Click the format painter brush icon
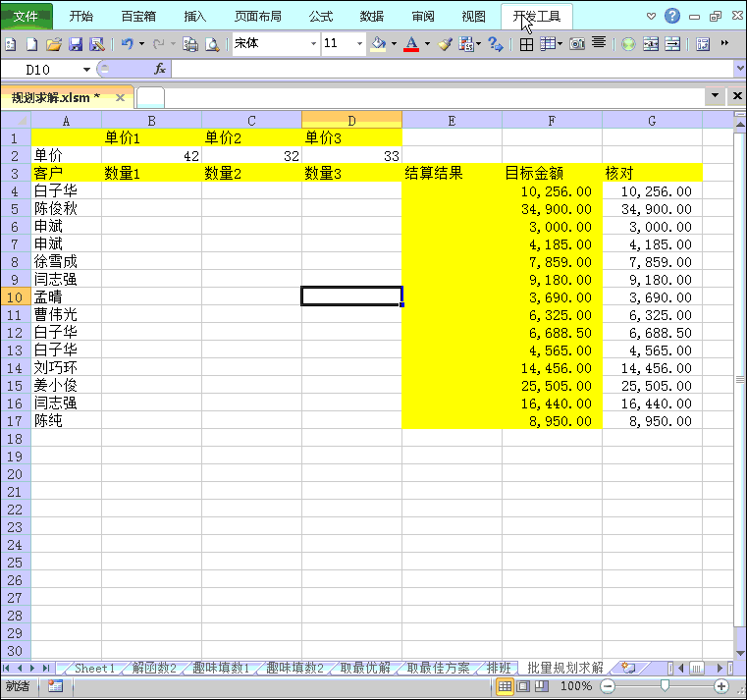 446,44
